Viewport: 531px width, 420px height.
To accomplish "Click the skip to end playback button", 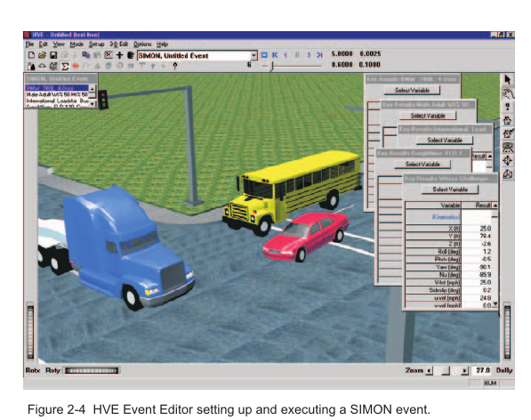I will (319, 55).
